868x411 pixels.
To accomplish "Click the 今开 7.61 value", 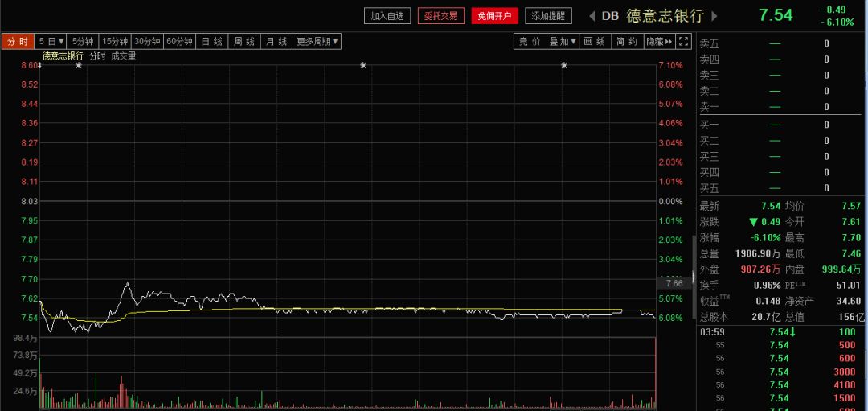I will click(851, 221).
